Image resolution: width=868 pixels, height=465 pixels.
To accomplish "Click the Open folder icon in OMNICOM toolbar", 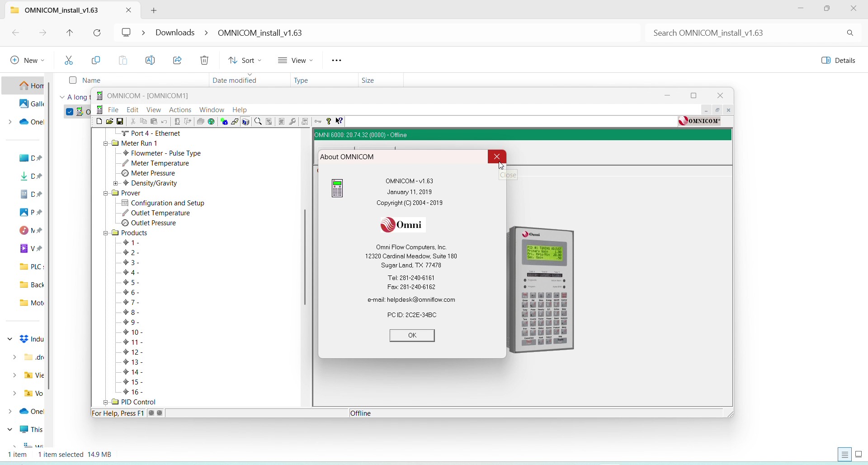I will (x=110, y=122).
